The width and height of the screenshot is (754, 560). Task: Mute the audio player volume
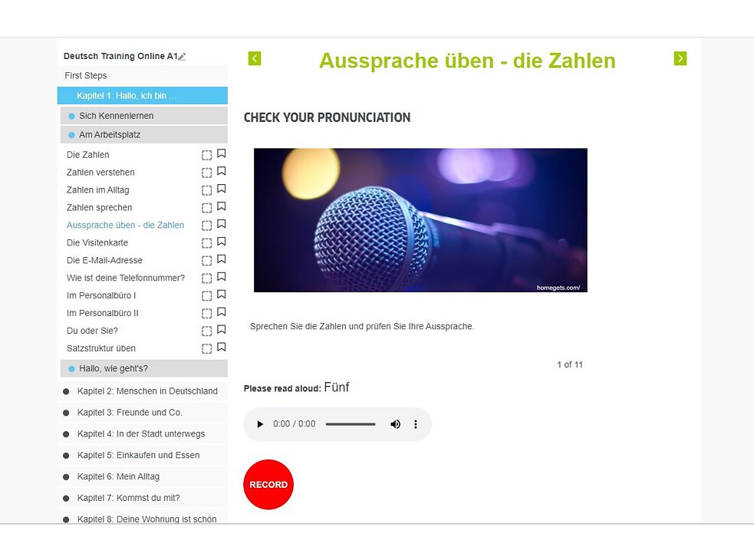(395, 424)
